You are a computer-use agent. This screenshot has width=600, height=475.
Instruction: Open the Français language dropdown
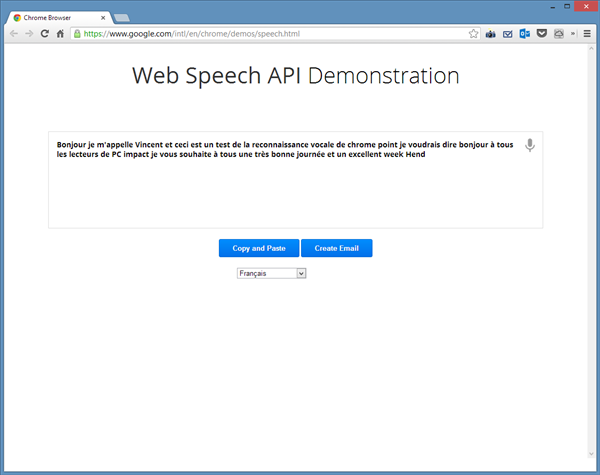[x=271, y=273]
